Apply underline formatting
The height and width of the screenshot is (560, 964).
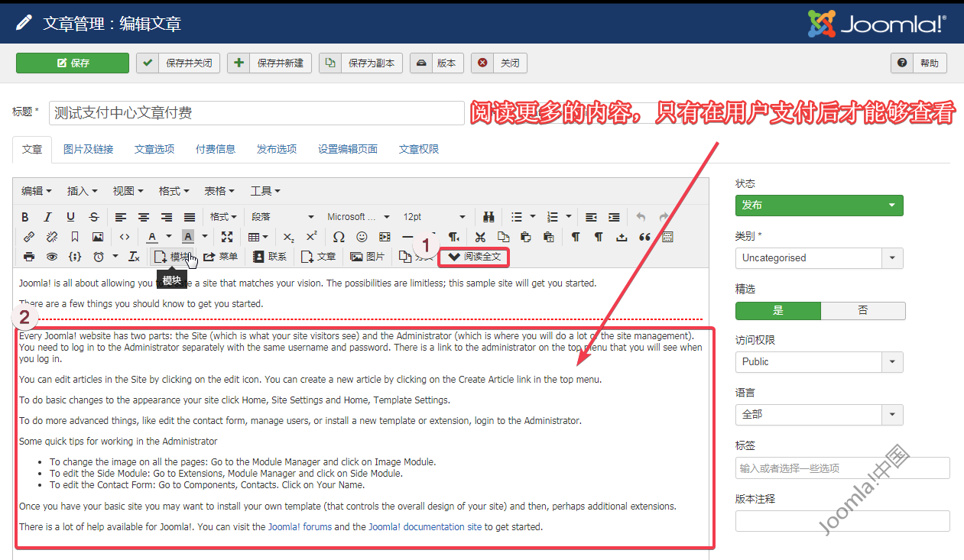pyautogui.click(x=71, y=217)
